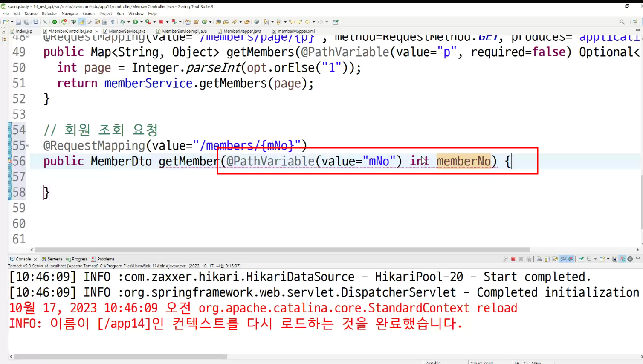Screen dimensions: 643x364
Task: Click the red Stop square in the main toolbar
Action: (161, 22)
